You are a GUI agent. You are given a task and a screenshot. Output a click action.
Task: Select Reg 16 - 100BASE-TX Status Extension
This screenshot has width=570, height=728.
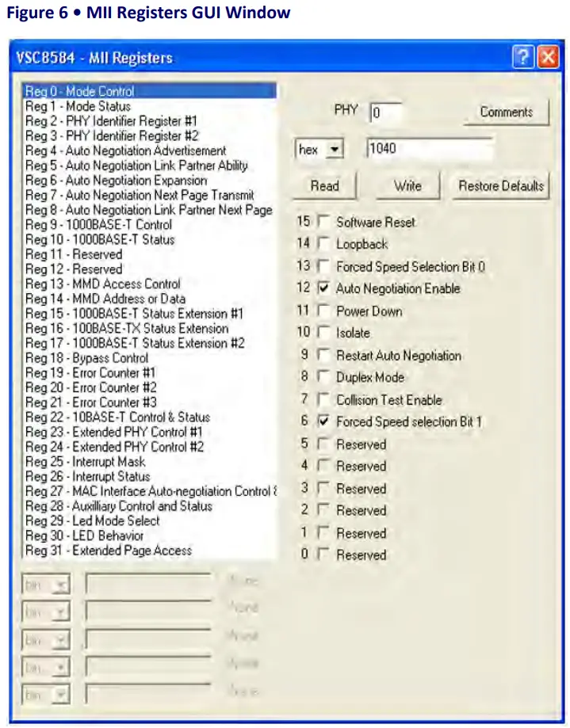(x=150, y=328)
